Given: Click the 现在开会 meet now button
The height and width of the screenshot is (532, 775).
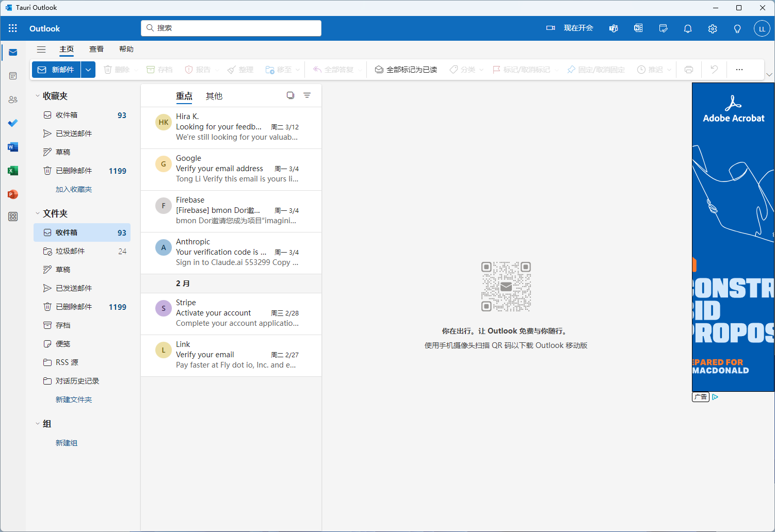Looking at the screenshot, I should point(570,28).
